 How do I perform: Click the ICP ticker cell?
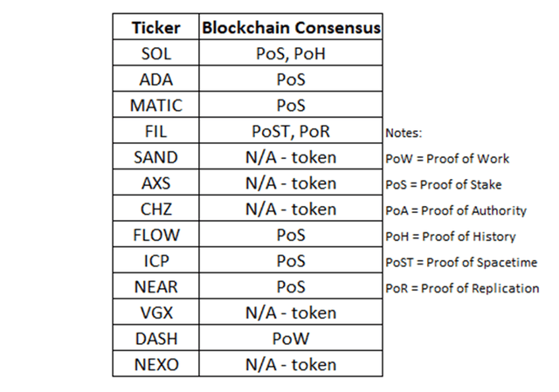coord(155,260)
